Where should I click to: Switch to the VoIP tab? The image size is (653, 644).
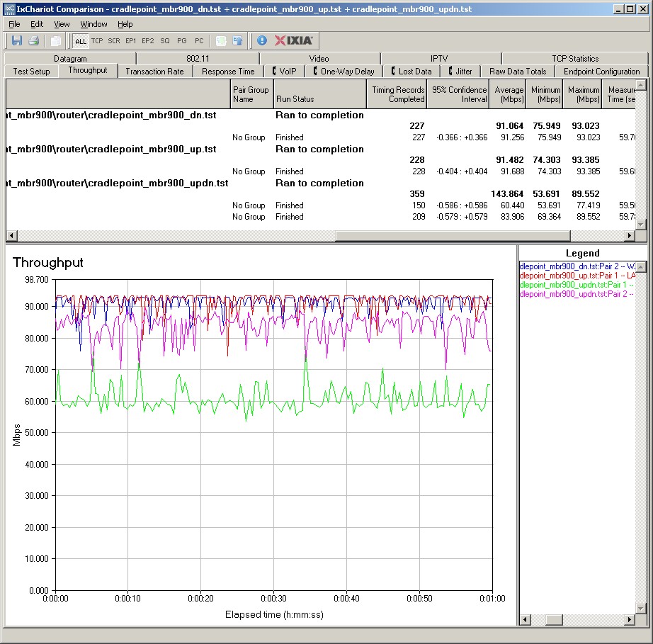coord(285,72)
